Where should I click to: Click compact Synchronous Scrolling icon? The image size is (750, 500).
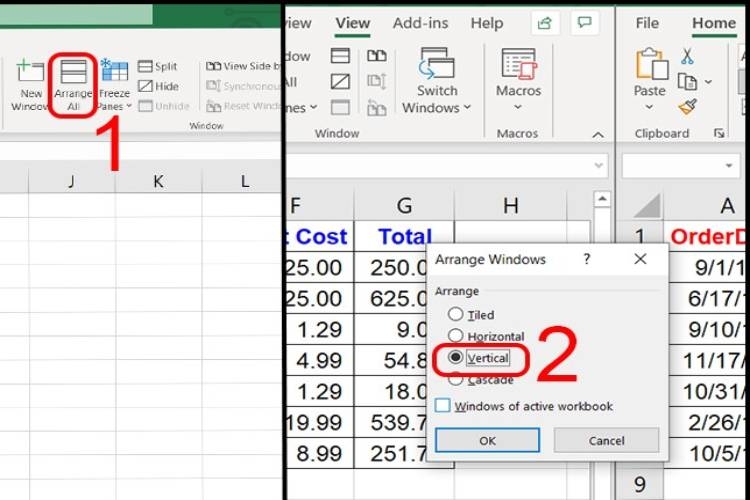click(376, 81)
